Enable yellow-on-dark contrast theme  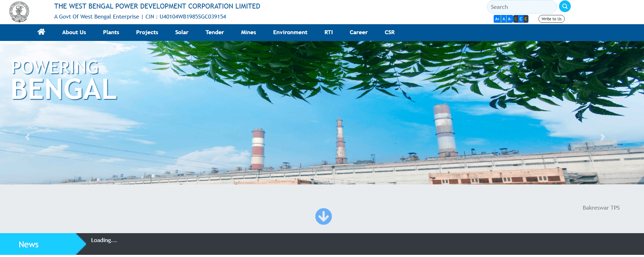pos(526,19)
